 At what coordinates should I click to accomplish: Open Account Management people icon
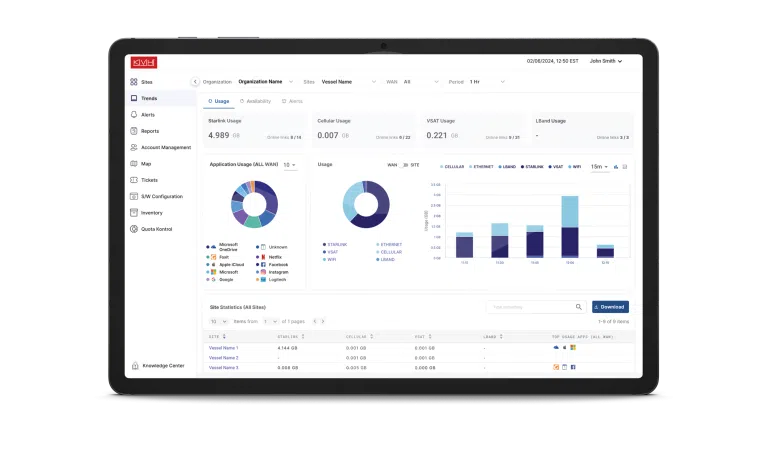coord(134,147)
